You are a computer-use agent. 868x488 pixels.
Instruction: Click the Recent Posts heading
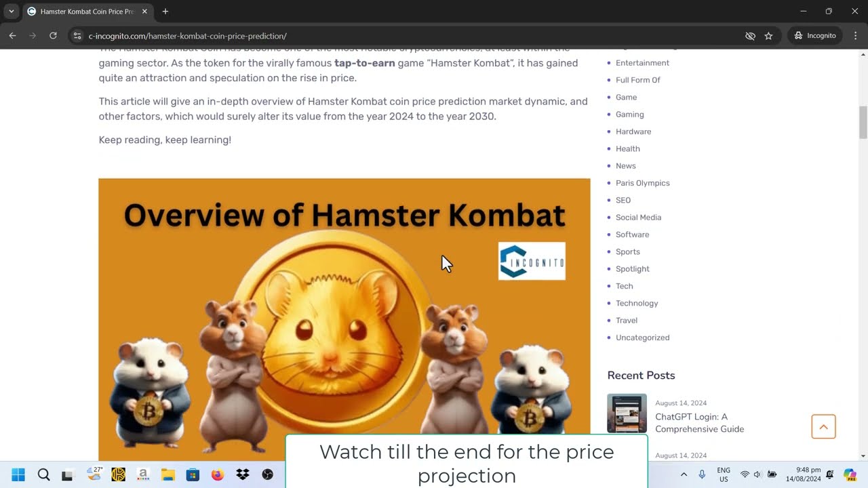point(641,375)
